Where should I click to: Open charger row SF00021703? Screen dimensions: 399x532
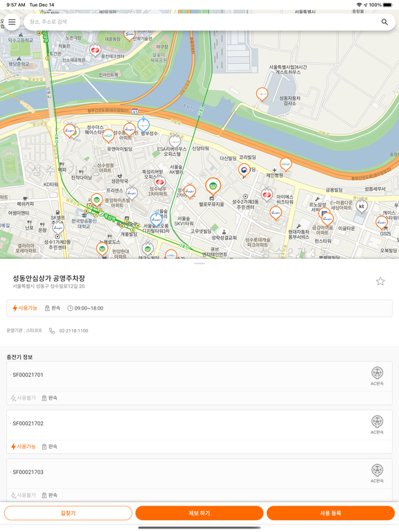[199, 480]
